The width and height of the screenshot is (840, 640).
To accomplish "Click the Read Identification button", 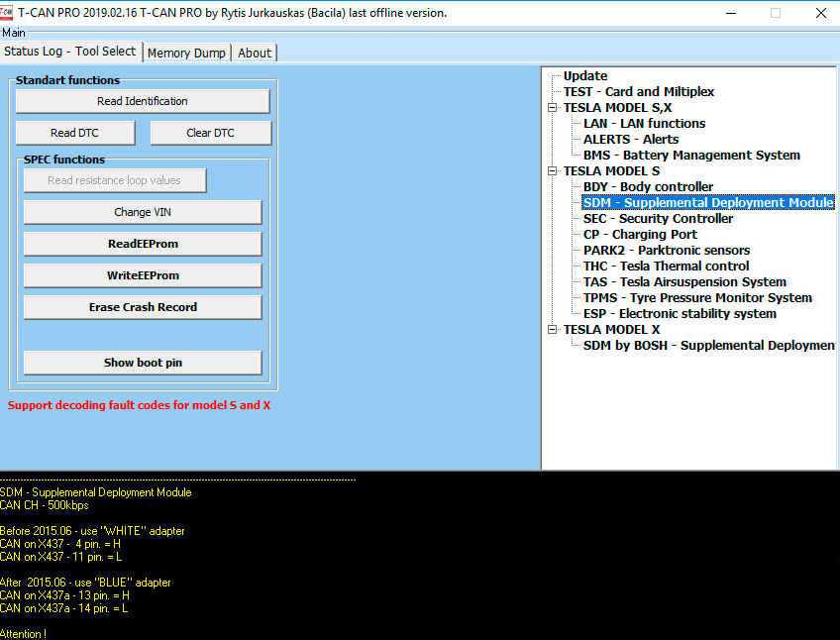I will pos(143,101).
